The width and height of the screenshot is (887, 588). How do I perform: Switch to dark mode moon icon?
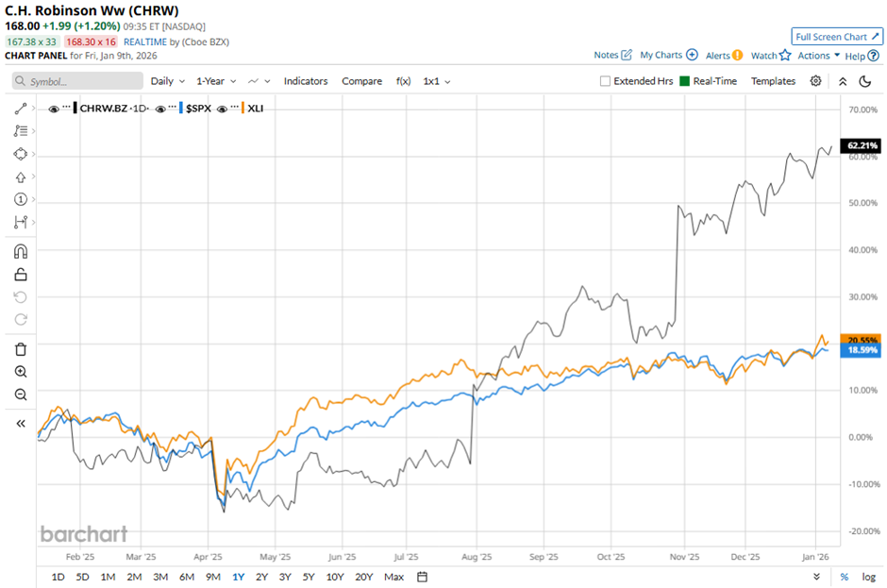(x=865, y=81)
